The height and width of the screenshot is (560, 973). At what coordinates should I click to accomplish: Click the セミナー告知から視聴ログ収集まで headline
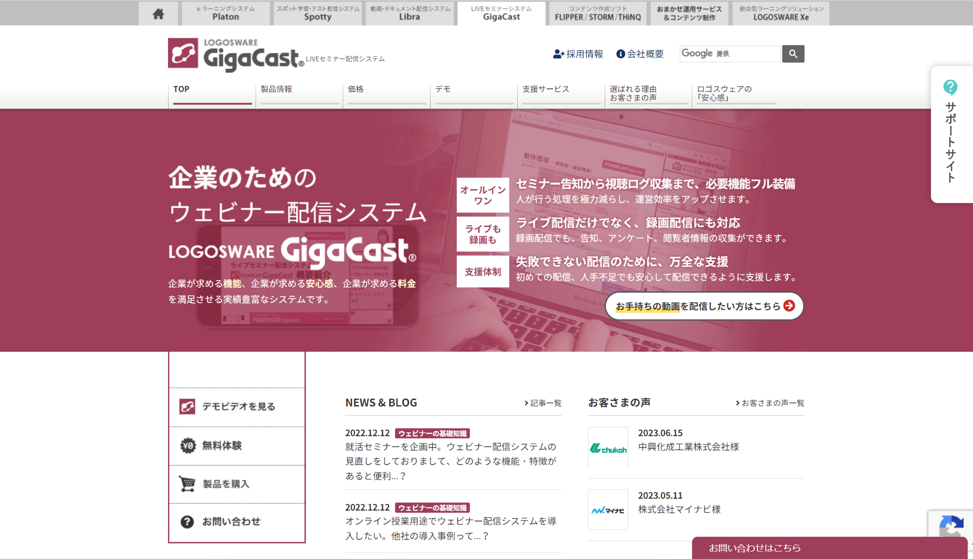click(x=656, y=184)
